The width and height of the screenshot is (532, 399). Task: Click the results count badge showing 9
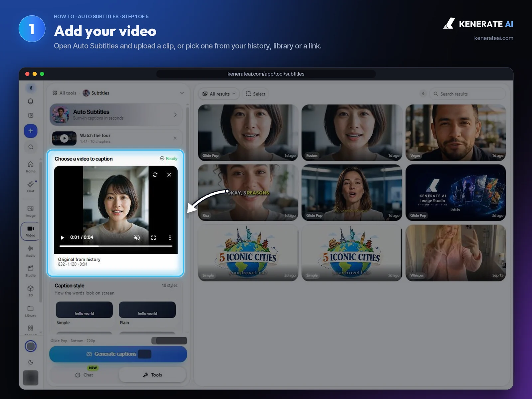pyautogui.click(x=423, y=94)
